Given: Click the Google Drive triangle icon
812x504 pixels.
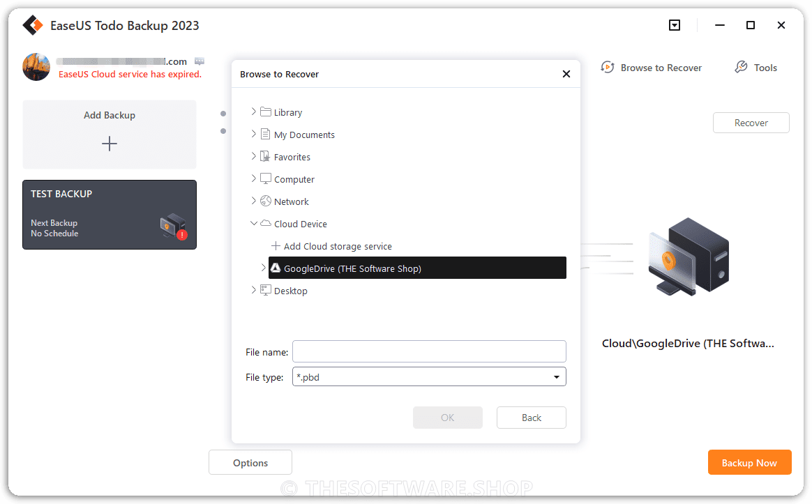Looking at the screenshot, I should 276,268.
